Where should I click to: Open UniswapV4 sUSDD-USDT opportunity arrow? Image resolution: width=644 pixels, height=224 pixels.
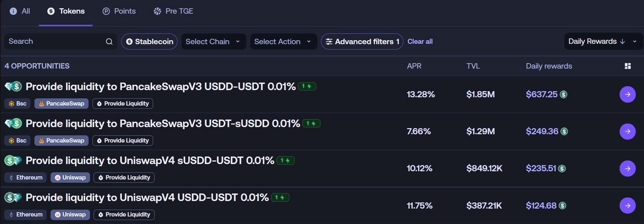coord(628,168)
